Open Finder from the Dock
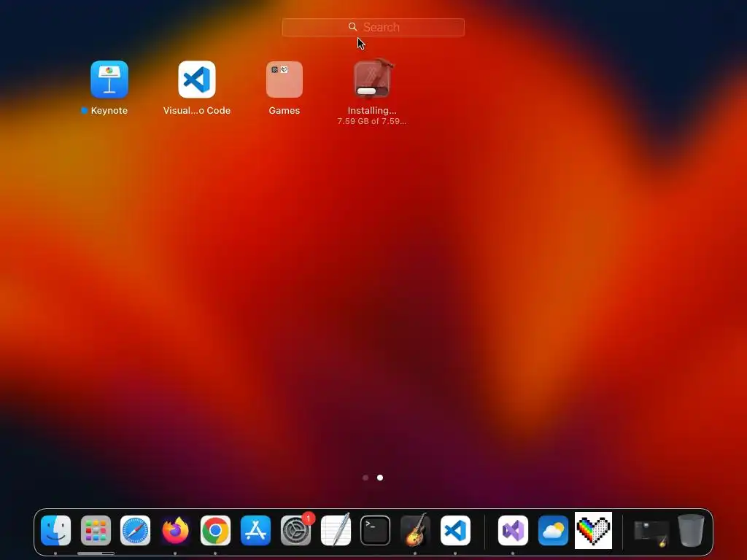747x560 pixels. click(x=55, y=531)
